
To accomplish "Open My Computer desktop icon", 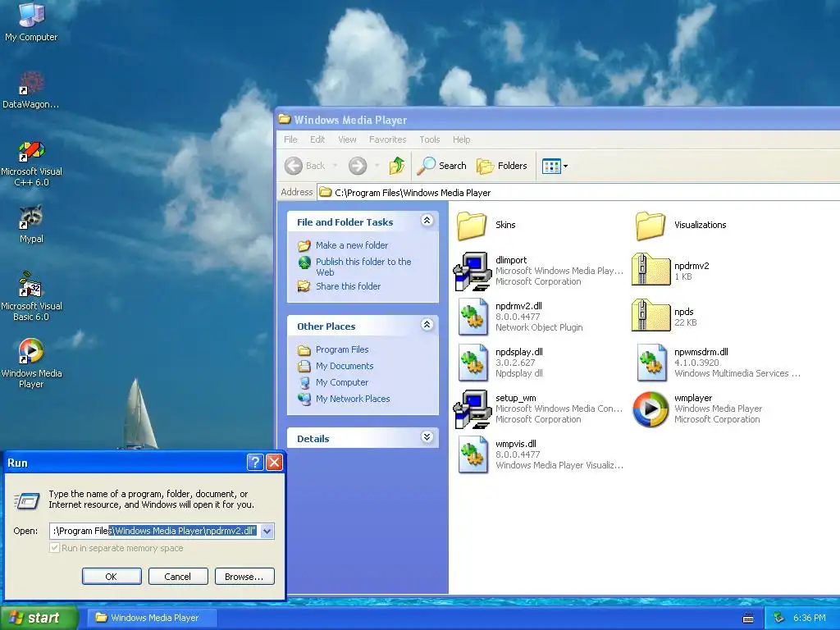I will point(31,21).
